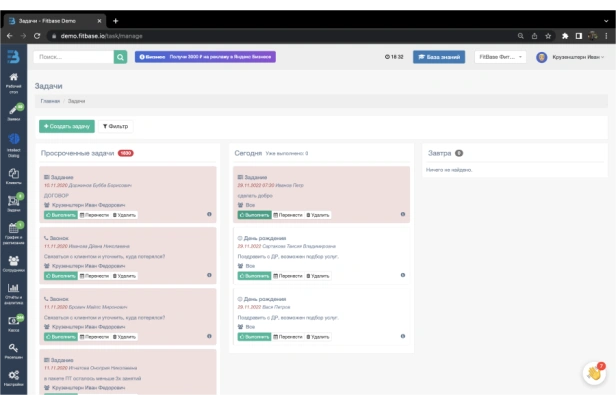
Task: Open Intellect Dialog from the sidebar
Action: 13,144
